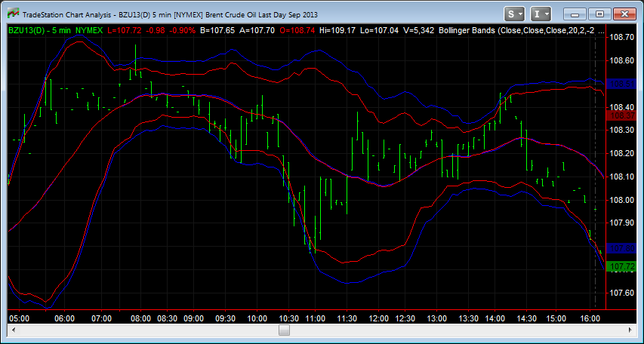644x344 pixels.
Task: Click the V=5,342 volume value
Action: [418, 30]
